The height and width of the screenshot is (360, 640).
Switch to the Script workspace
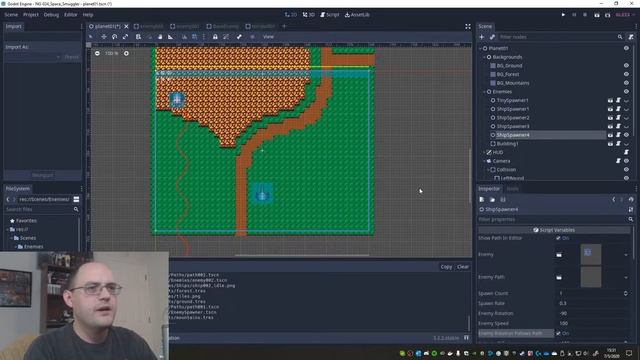(330, 15)
